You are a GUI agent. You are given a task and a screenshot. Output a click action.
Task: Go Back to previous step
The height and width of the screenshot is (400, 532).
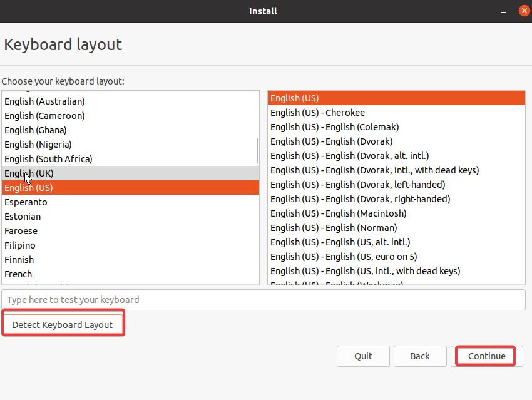(420, 356)
